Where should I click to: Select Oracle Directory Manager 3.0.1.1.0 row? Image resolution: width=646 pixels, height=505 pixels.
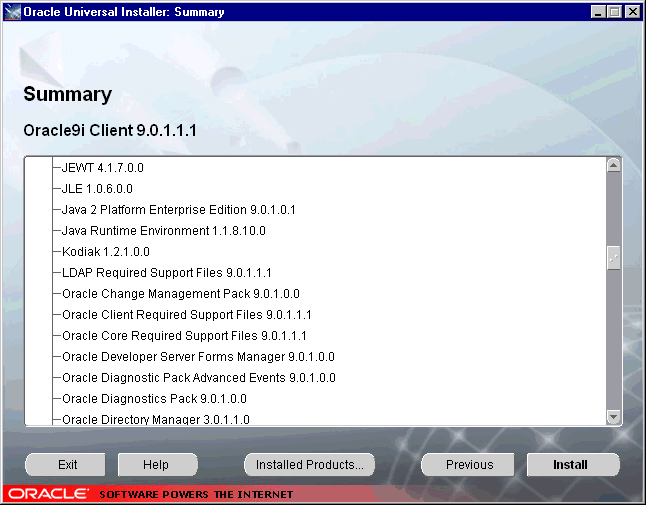[x=156, y=419]
